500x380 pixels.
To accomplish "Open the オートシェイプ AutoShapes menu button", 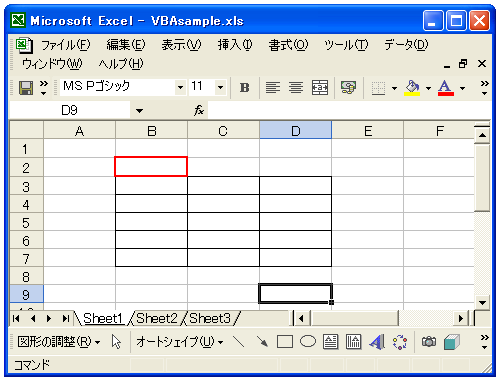I will (x=179, y=342).
